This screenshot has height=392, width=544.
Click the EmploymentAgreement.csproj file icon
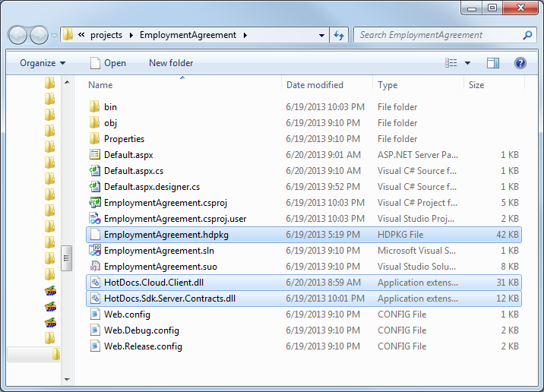(x=94, y=203)
